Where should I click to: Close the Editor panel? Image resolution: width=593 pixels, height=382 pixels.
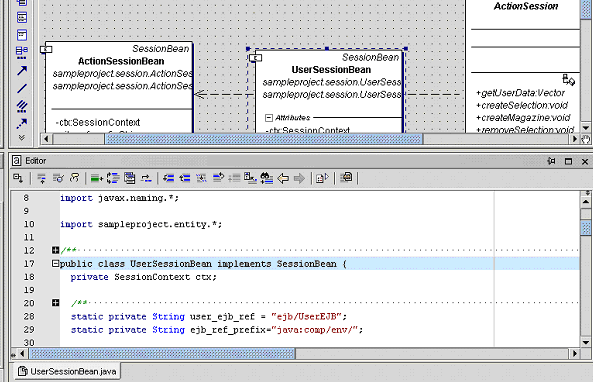(585, 161)
